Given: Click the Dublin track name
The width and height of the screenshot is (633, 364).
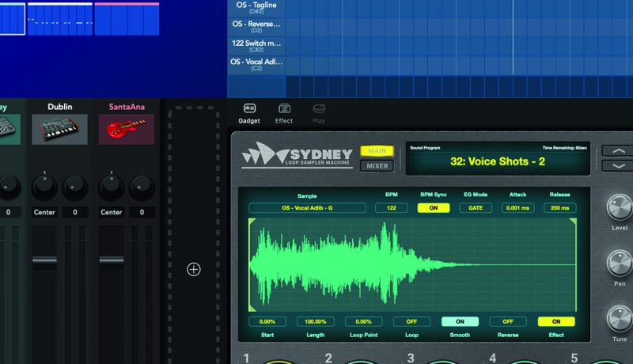Looking at the screenshot, I should [x=60, y=107].
